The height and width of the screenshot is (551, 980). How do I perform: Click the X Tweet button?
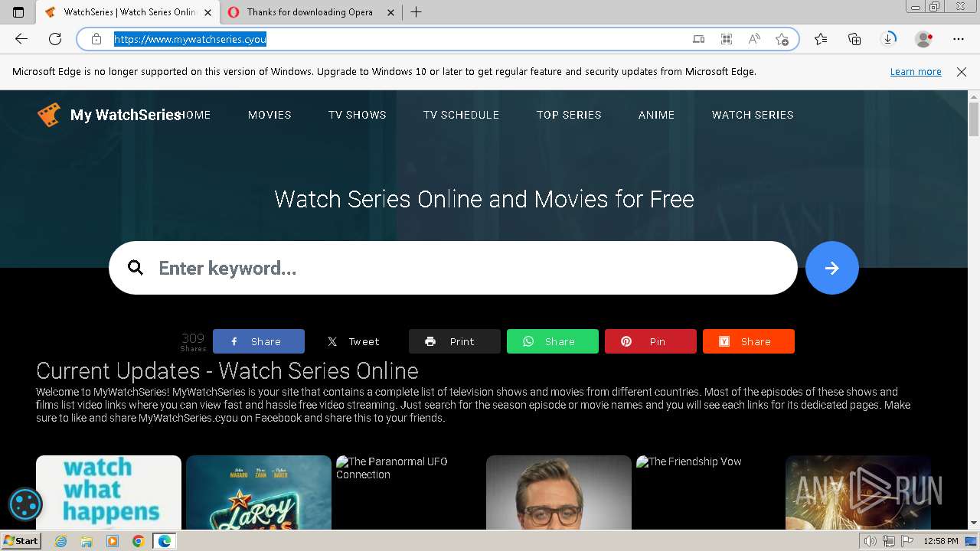357,341
